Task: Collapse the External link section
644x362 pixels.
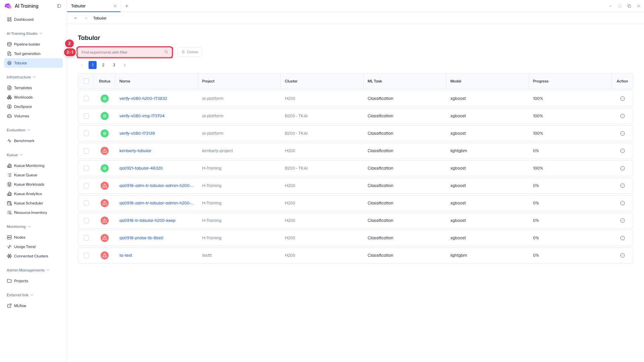Action: tap(20, 295)
